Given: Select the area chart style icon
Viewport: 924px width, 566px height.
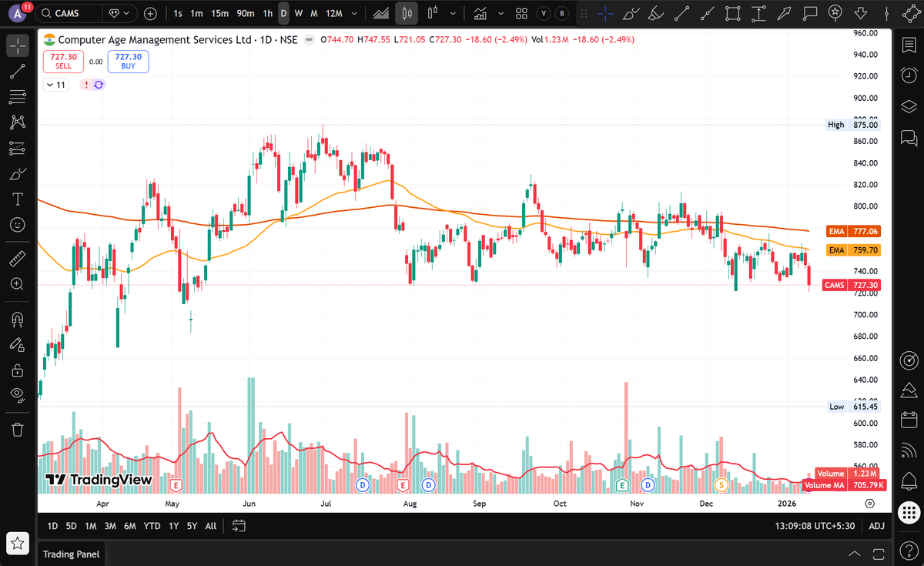Looking at the screenshot, I should click(x=380, y=13).
